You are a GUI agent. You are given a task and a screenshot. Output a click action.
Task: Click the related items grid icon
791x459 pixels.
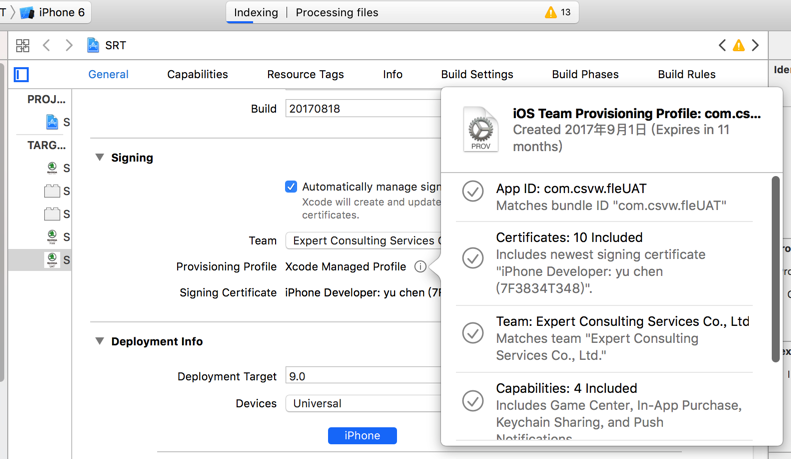click(x=22, y=45)
